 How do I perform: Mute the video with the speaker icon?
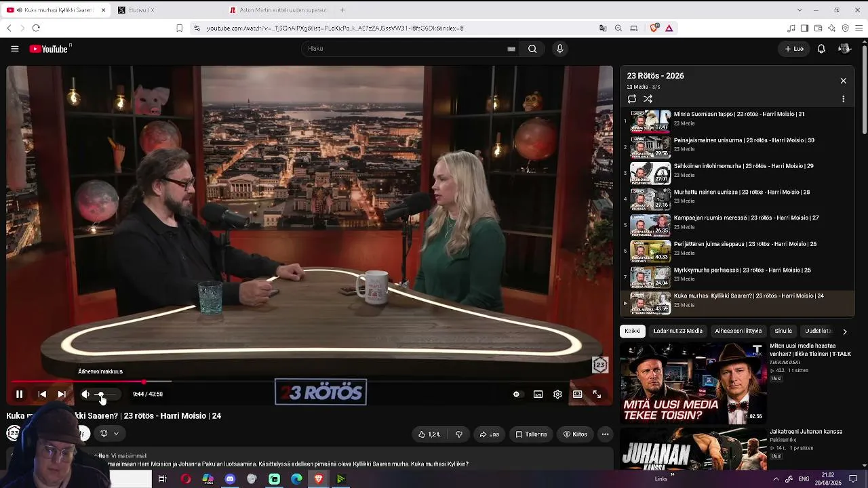85,394
